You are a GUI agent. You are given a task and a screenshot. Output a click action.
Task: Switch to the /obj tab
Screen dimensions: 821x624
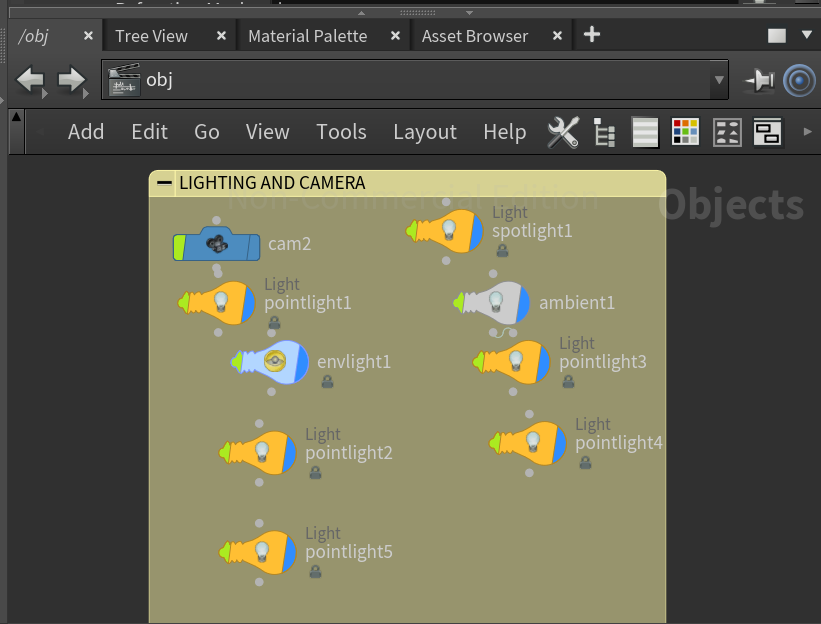click(33, 36)
